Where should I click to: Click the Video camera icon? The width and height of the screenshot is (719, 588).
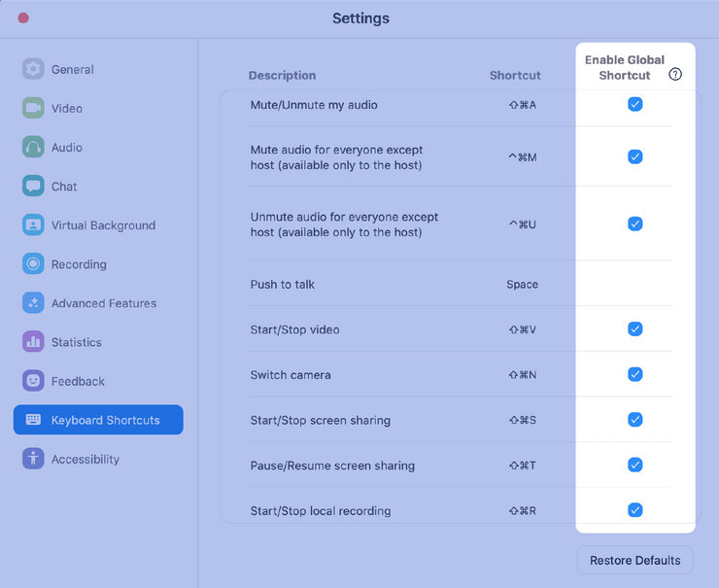tap(34, 108)
